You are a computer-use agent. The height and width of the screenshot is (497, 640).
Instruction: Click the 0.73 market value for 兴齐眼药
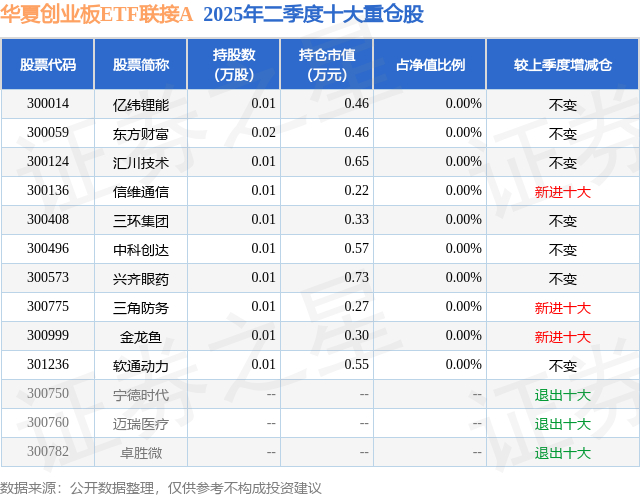coord(356,277)
